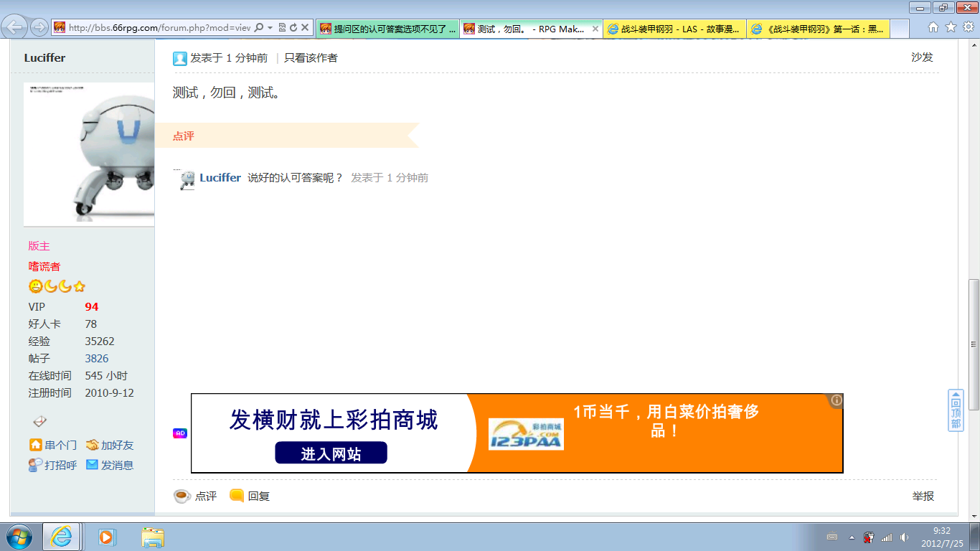Click the Luciffer username in the sidebar

[44, 57]
